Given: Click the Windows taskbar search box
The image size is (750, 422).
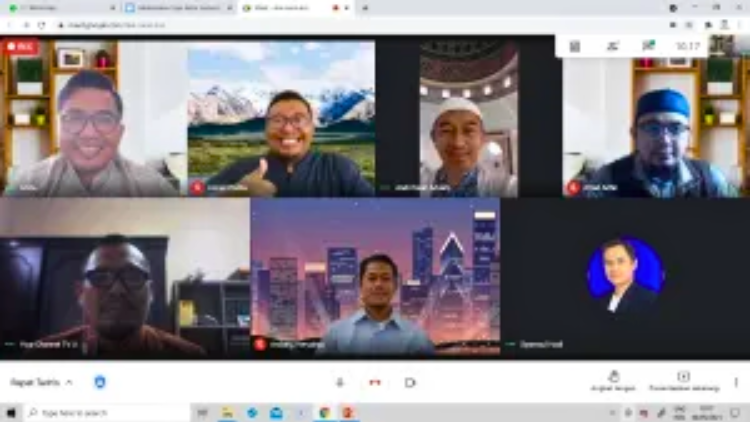Looking at the screenshot, I should [x=106, y=412].
